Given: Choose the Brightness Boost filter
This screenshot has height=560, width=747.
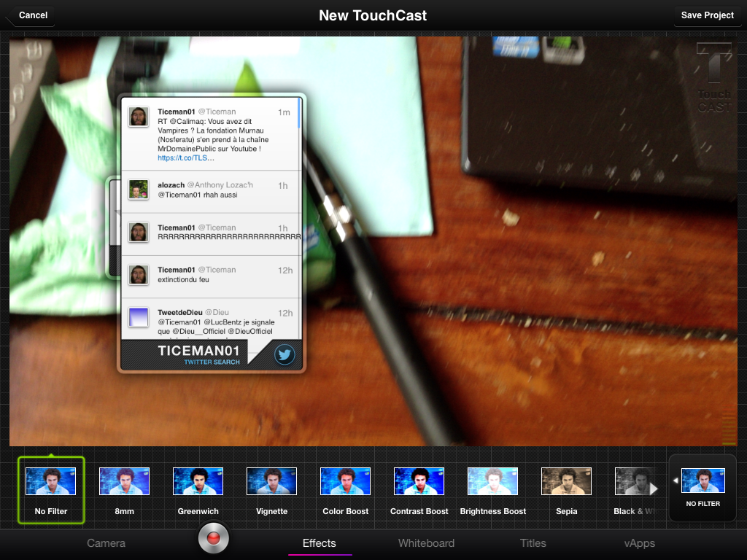Looking at the screenshot, I should [492, 481].
